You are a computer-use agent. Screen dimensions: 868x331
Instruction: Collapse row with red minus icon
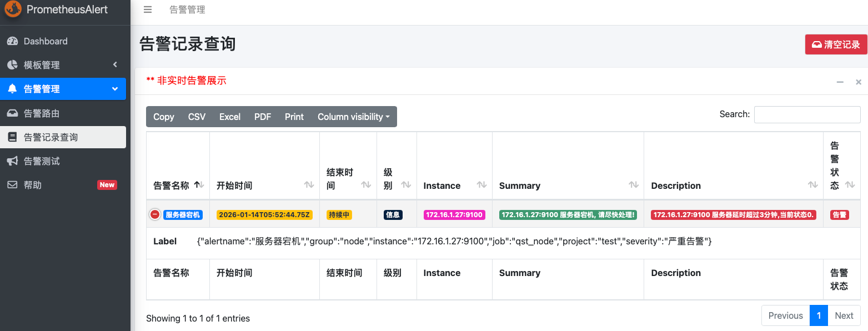coord(155,214)
